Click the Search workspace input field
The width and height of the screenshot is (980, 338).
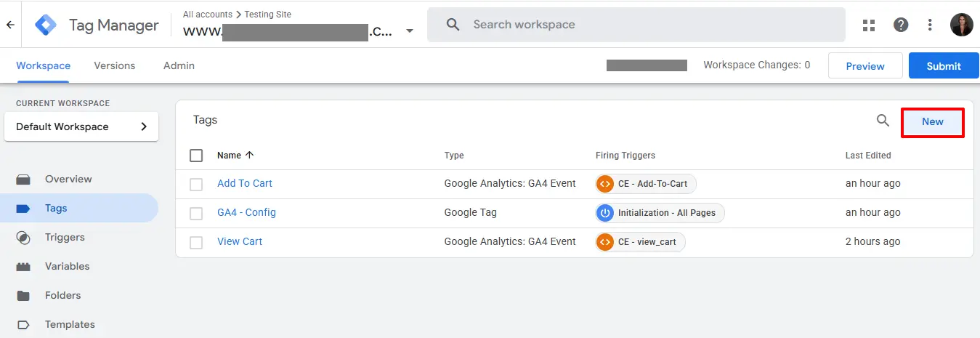(636, 25)
